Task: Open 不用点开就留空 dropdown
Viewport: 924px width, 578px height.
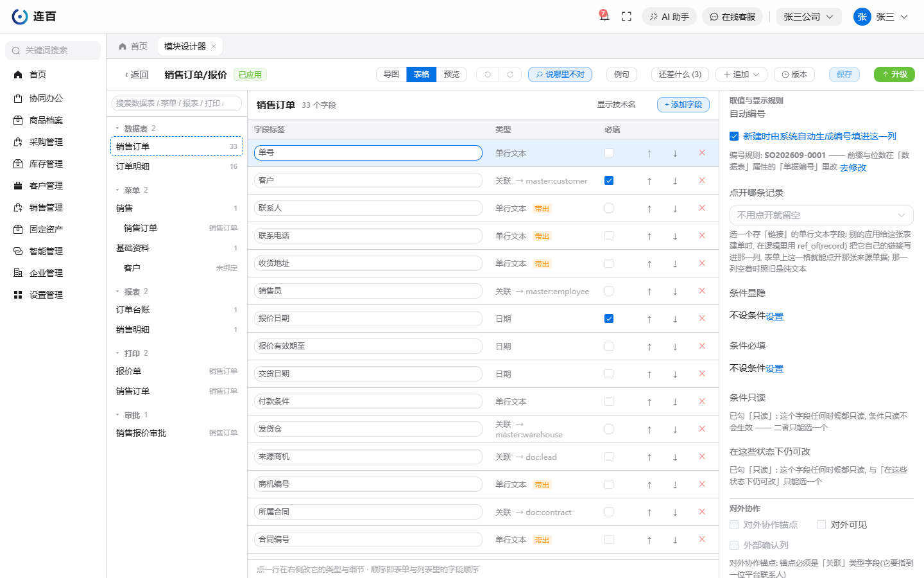Action: tap(821, 215)
